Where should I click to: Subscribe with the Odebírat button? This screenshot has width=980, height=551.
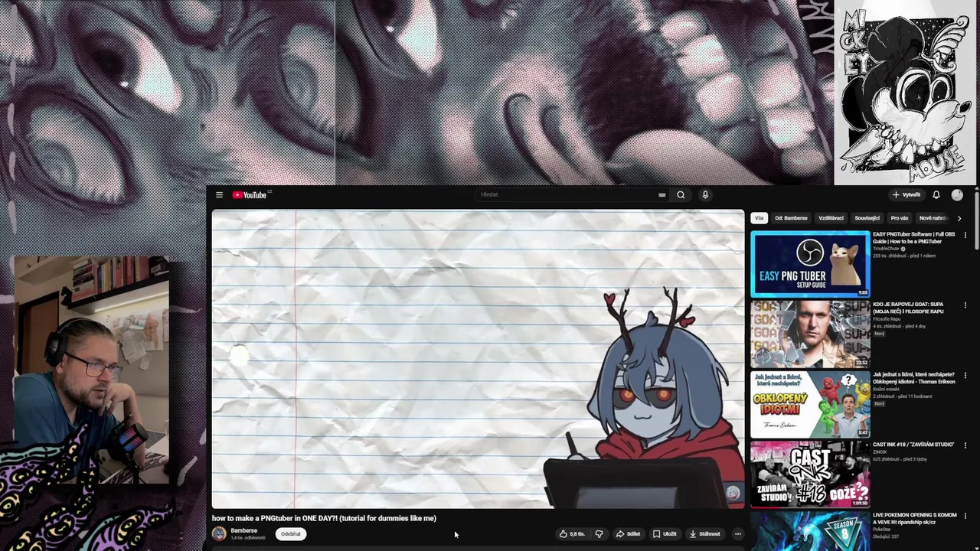[291, 534]
